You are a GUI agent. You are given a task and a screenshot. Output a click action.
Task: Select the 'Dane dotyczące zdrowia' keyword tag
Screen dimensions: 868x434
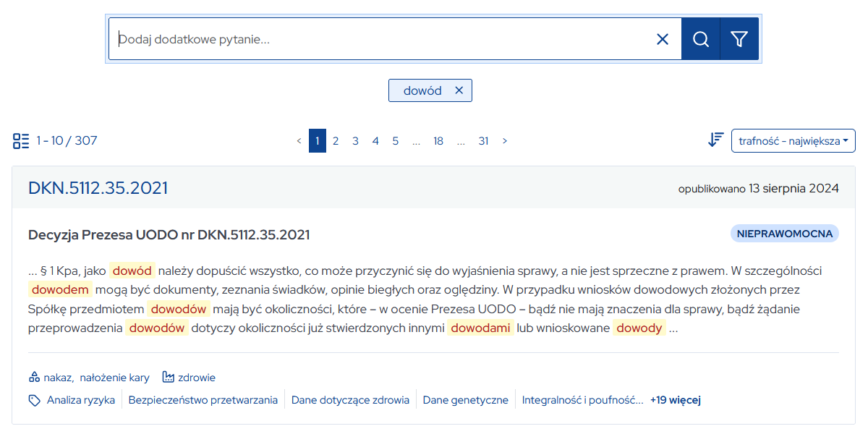pyautogui.click(x=350, y=400)
